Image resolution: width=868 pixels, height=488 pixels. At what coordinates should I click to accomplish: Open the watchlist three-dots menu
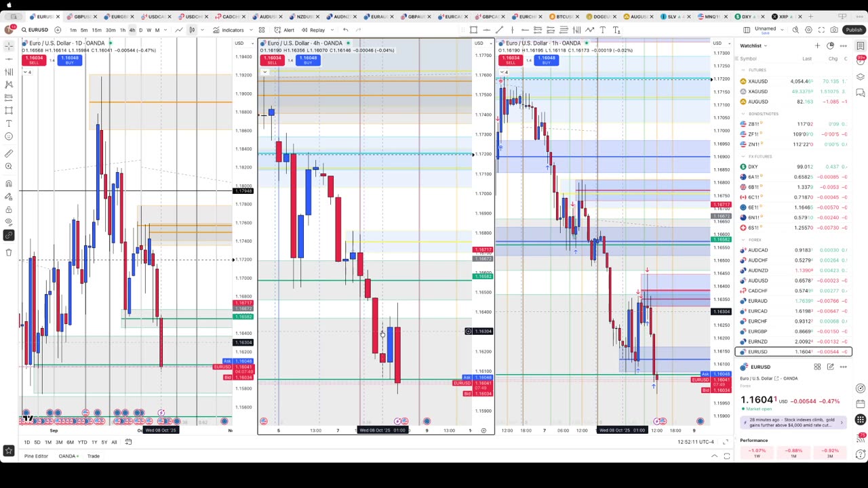coord(843,45)
